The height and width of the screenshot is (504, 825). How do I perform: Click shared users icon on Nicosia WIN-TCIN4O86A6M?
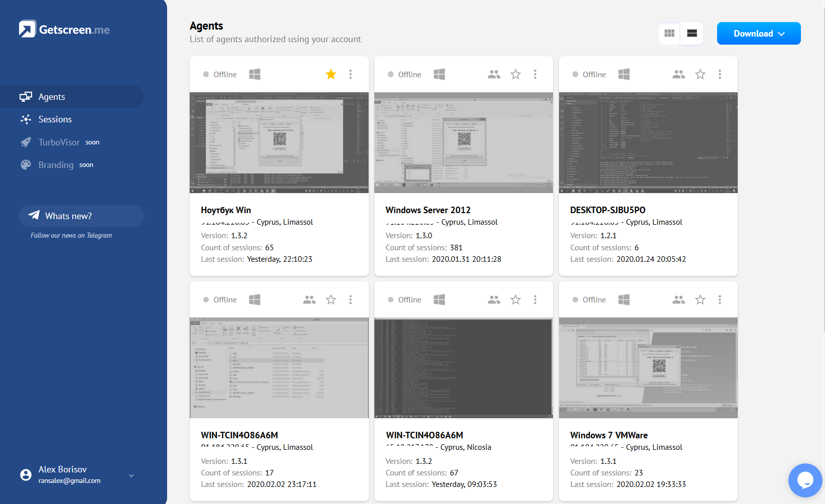pos(494,299)
